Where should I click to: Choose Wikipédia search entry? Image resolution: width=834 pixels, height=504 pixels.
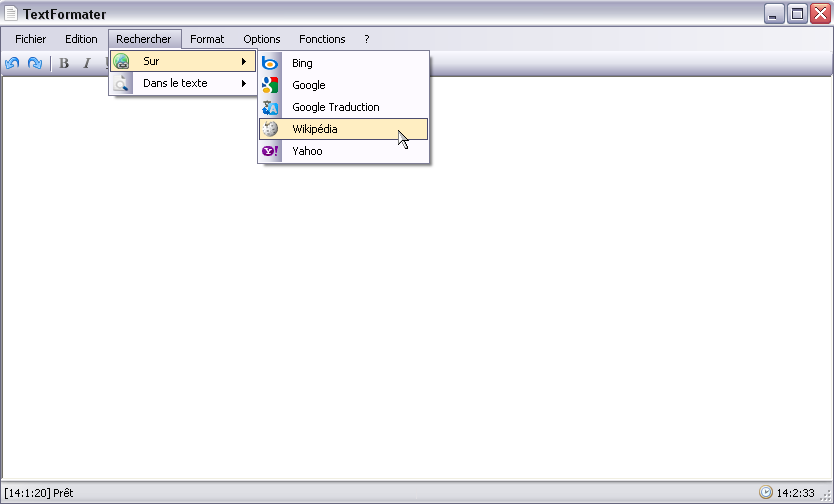[344, 129]
